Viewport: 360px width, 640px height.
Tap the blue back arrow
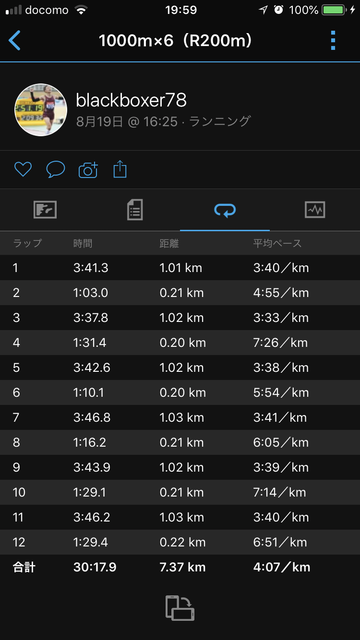click(x=14, y=41)
